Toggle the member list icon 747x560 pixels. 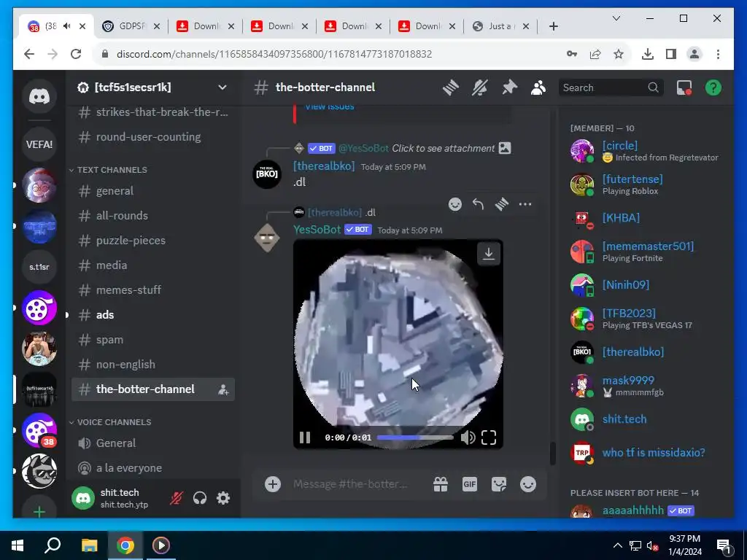538,87
